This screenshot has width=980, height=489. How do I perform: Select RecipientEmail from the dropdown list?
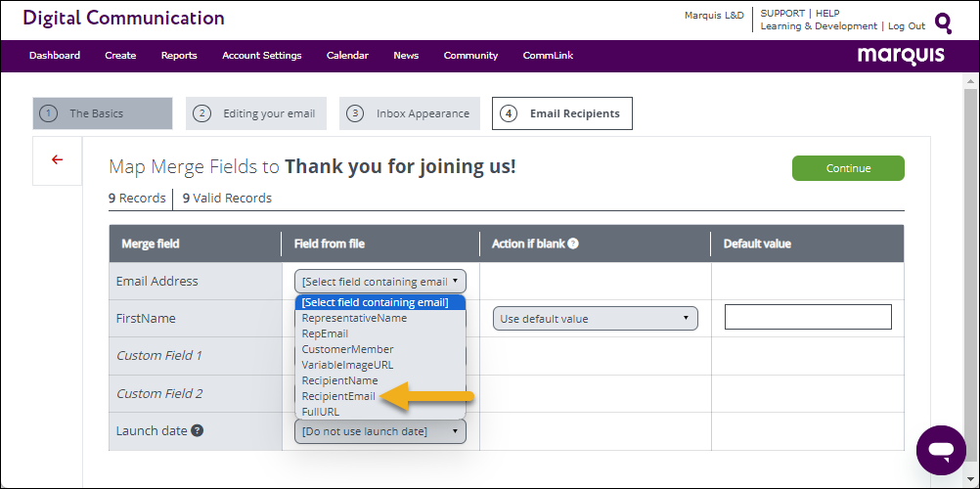(338, 396)
